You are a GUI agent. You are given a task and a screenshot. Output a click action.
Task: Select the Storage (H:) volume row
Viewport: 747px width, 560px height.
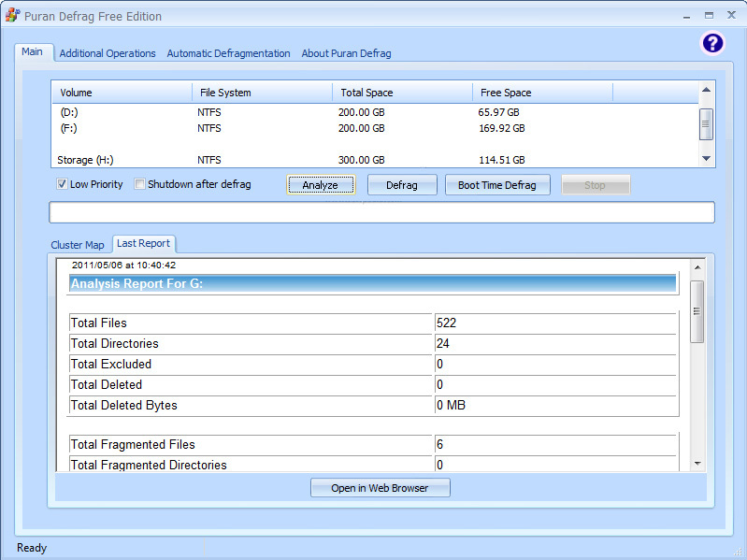(x=375, y=160)
